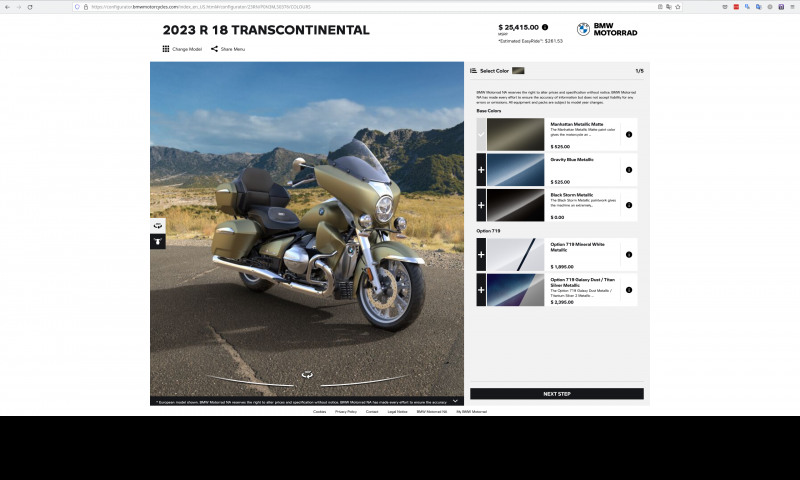800x480 pixels.
Task: Show info for Black Storm Metallic
Action: point(629,205)
